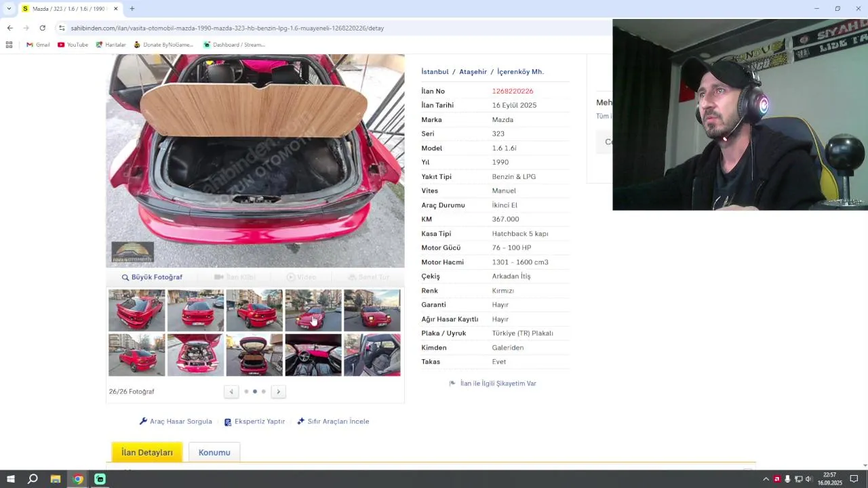Click İlan ile İlgili Şikayetim Var
868x488 pixels.
click(493, 384)
